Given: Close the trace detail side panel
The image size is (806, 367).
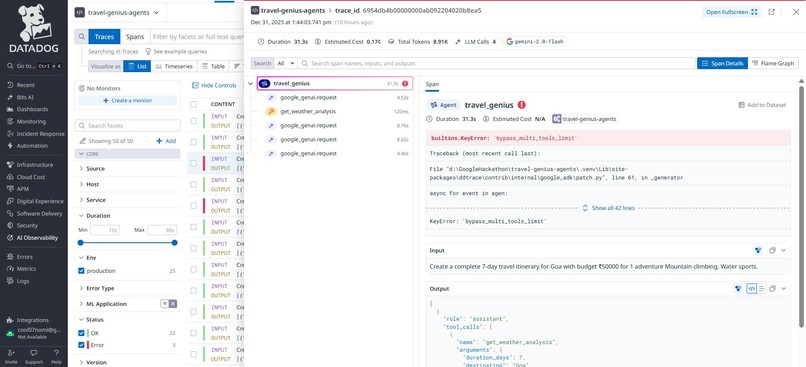Looking at the screenshot, I should click(x=796, y=12).
